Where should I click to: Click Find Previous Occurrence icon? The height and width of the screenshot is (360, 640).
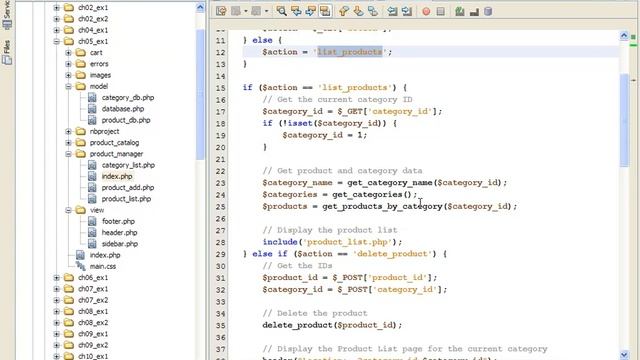point(296,11)
